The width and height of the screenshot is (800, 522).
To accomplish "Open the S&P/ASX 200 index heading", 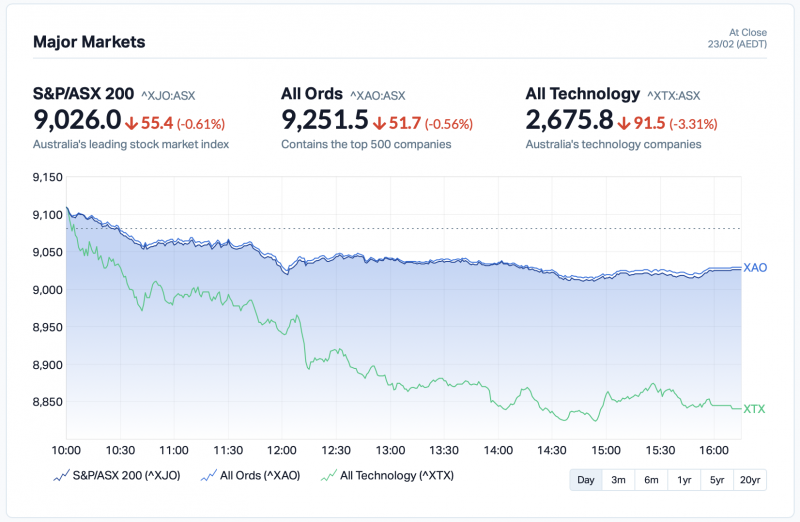I will pos(83,94).
